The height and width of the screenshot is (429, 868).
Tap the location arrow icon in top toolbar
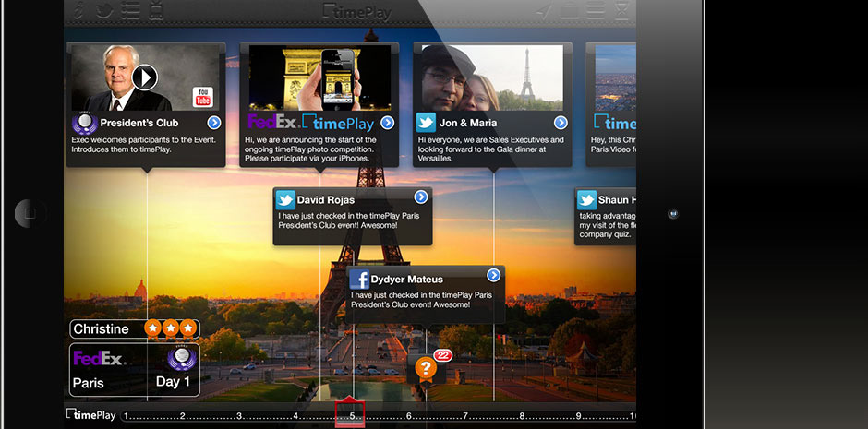point(544,10)
